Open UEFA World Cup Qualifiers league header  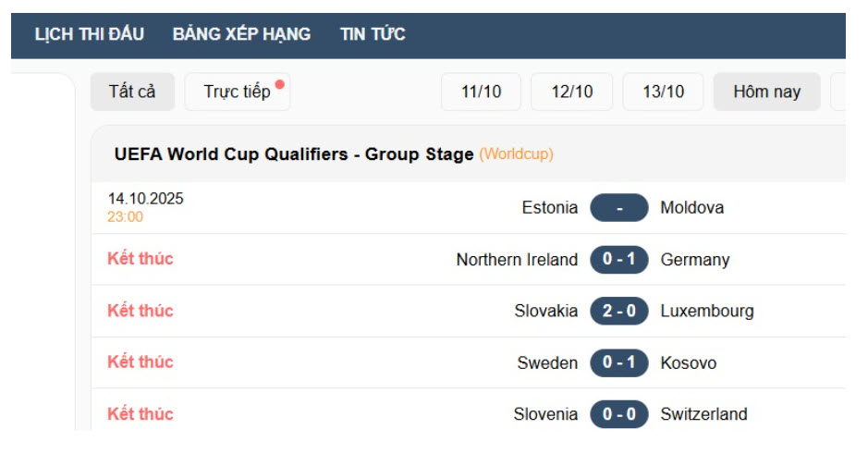click(293, 154)
